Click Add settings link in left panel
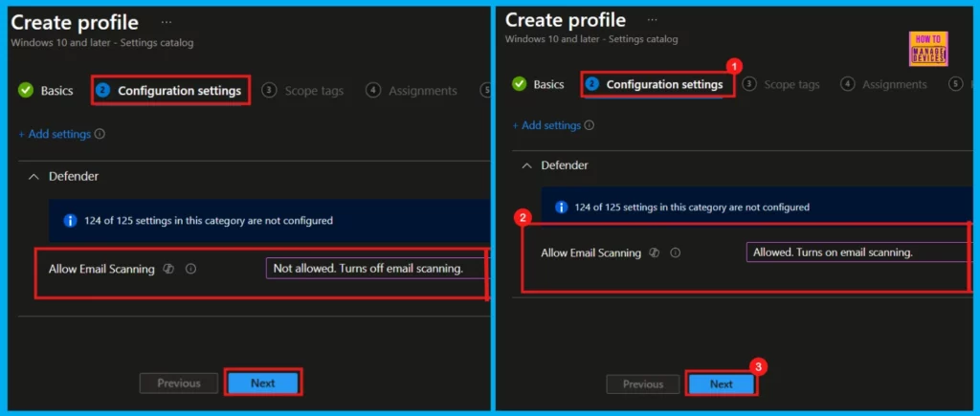 tap(55, 134)
